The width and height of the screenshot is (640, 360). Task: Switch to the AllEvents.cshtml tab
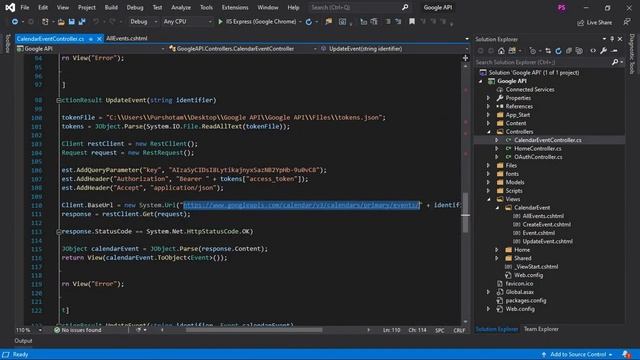point(127,38)
